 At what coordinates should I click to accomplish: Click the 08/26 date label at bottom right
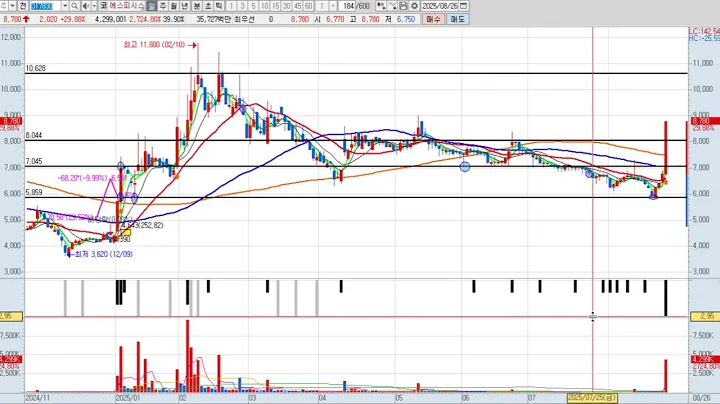pyautogui.click(x=703, y=398)
